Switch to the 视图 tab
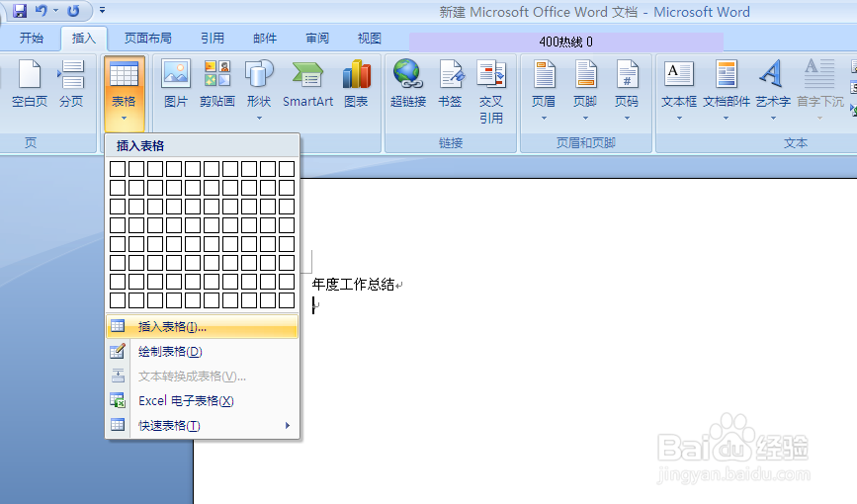The image size is (857, 504). (x=369, y=39)
